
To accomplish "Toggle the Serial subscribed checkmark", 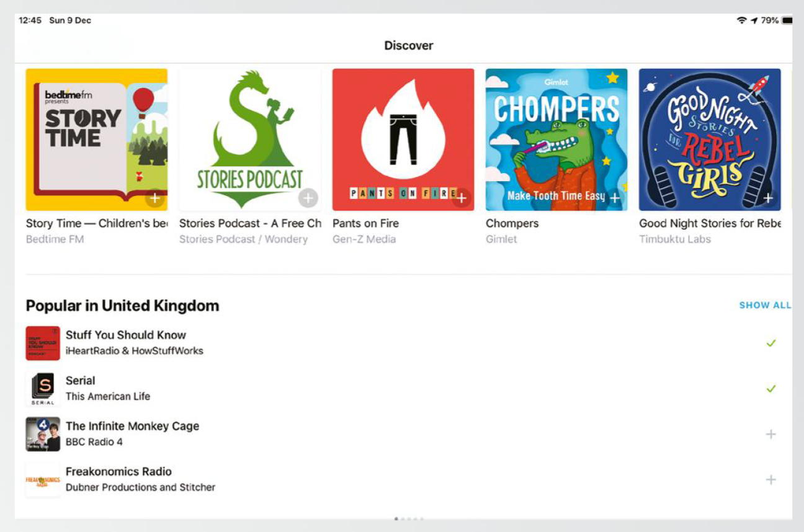I will point(770,389).
